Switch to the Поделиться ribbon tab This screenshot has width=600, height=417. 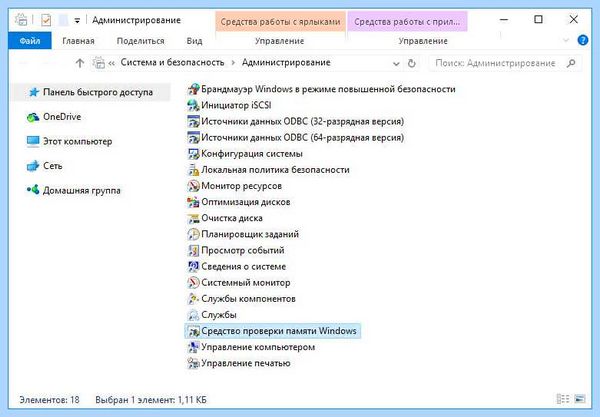pyautogui.click(x=140, y=41)
